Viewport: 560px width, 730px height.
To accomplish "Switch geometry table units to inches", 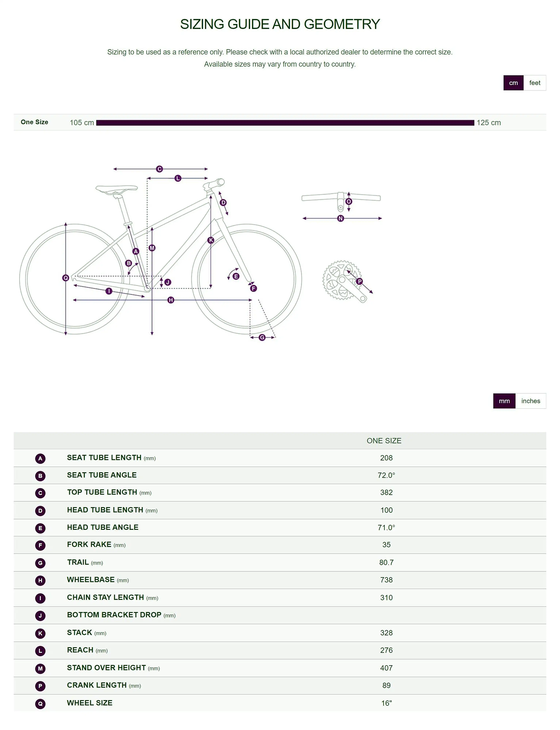I will [x=530, y=401].
